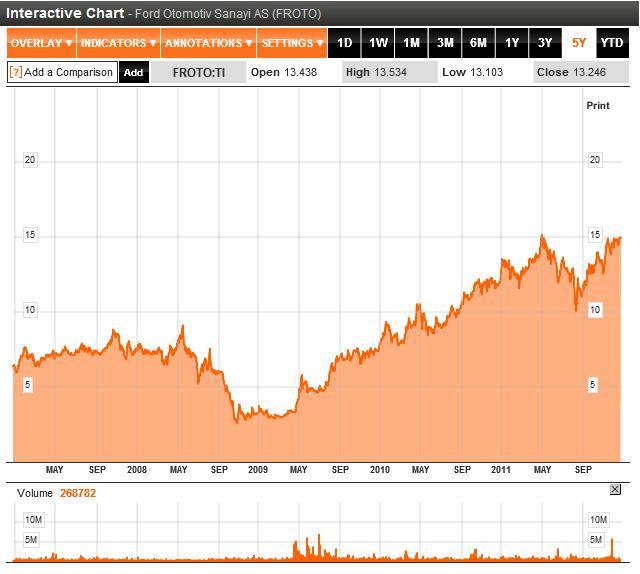Click the High 13.534 value
640x574 pixels.
click(x=376, y=72)
